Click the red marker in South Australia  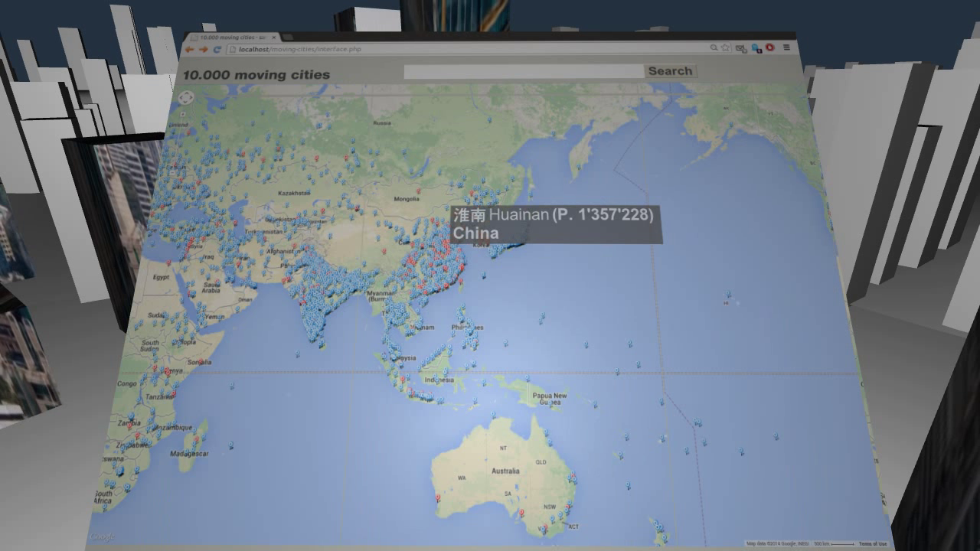pos(521,512)
